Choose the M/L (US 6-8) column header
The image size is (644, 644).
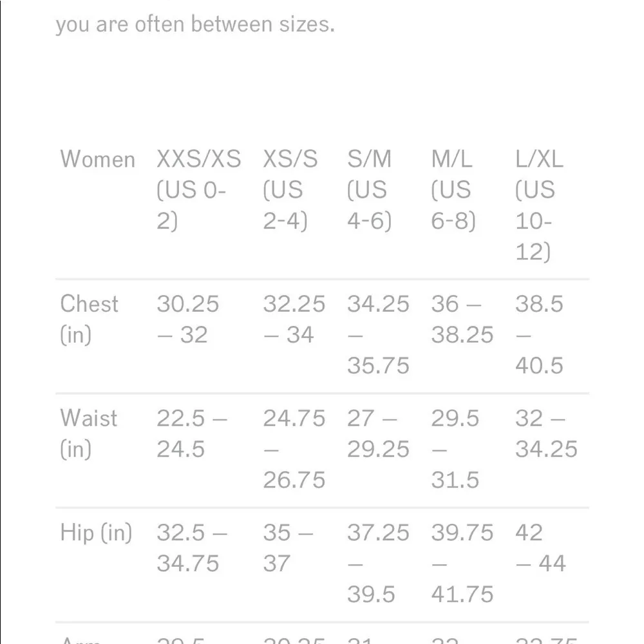coord(453,190)
